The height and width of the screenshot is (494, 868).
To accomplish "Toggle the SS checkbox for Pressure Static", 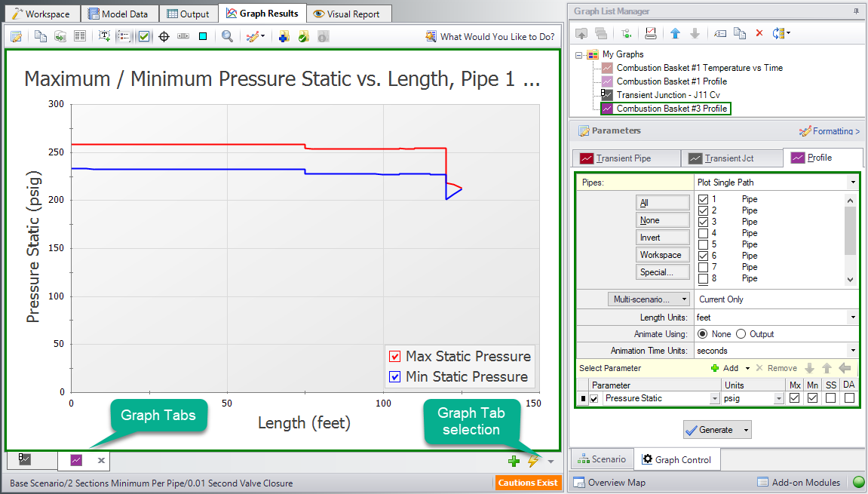I will tap(830, 398).
